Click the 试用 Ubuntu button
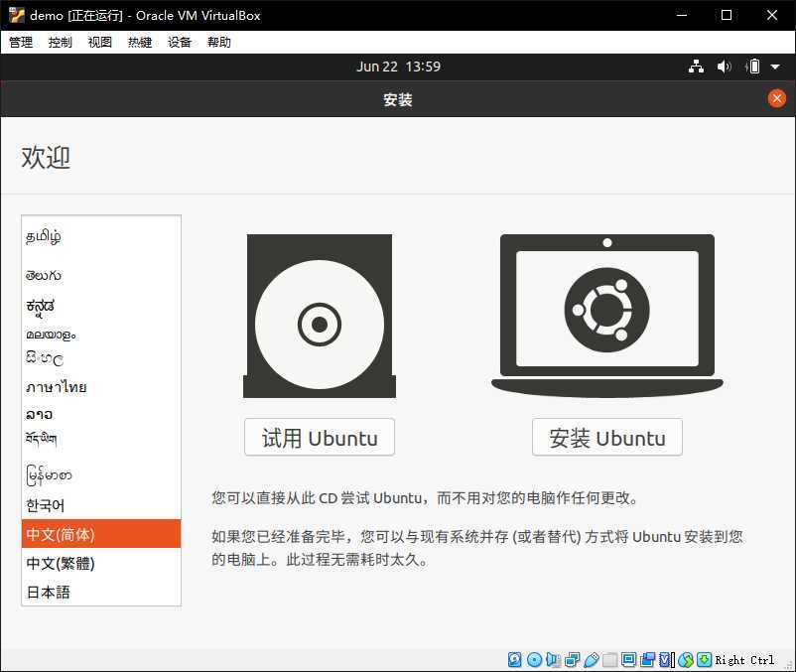 click(x=320, y=438)
